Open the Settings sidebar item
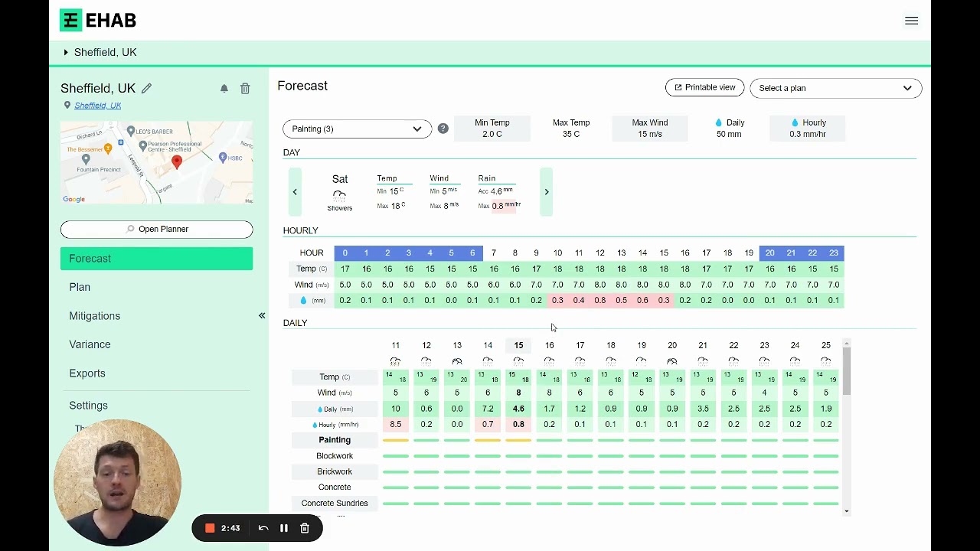The height and width of the screenshot is (551, 980). 88,406
